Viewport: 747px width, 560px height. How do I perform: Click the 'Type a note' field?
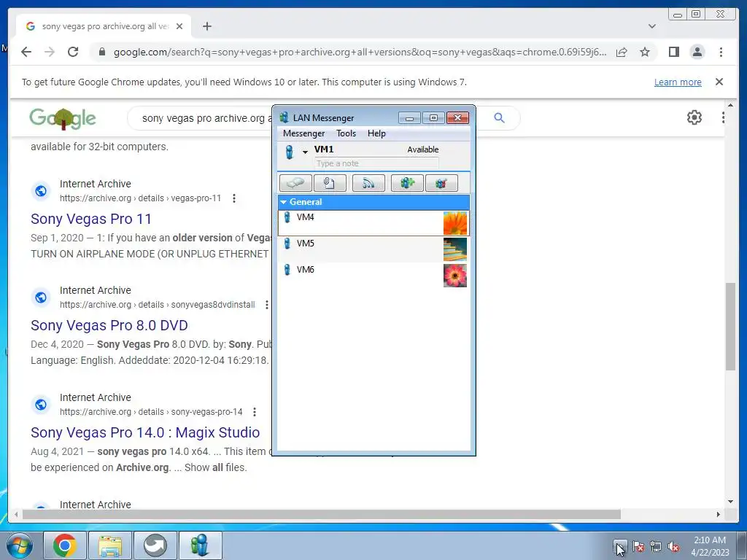click(x=376, y=163)
